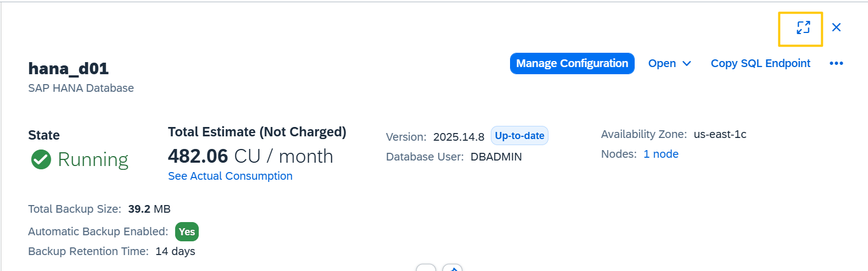Screen dimensions: 868x271
Task: Close the hana_d01 details panel
Action: pyautogui.click(x=836, y=27)
